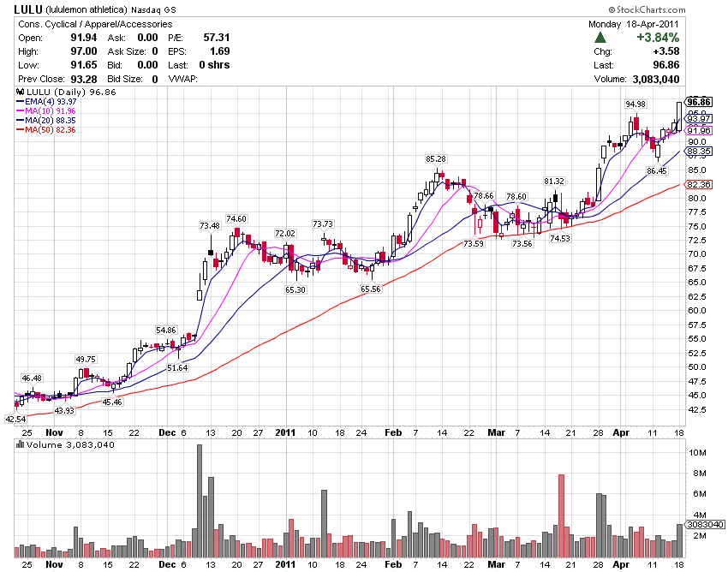This screenshot has height=572, width=728.
Task: Click the 42.54 price label
Action: click(x=15, y=420)
